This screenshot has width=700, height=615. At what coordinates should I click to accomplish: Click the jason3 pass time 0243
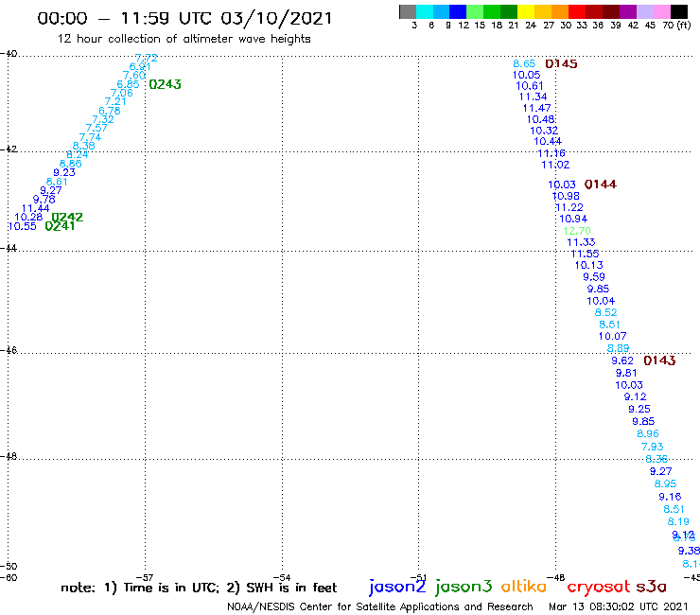tap(165, 84)
